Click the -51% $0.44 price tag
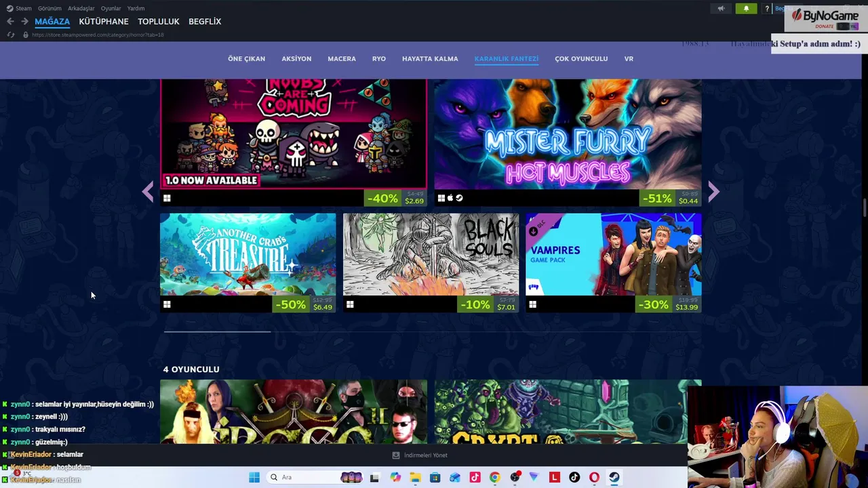The width and height of the screenshot is (868, 488). coord(670,198)
